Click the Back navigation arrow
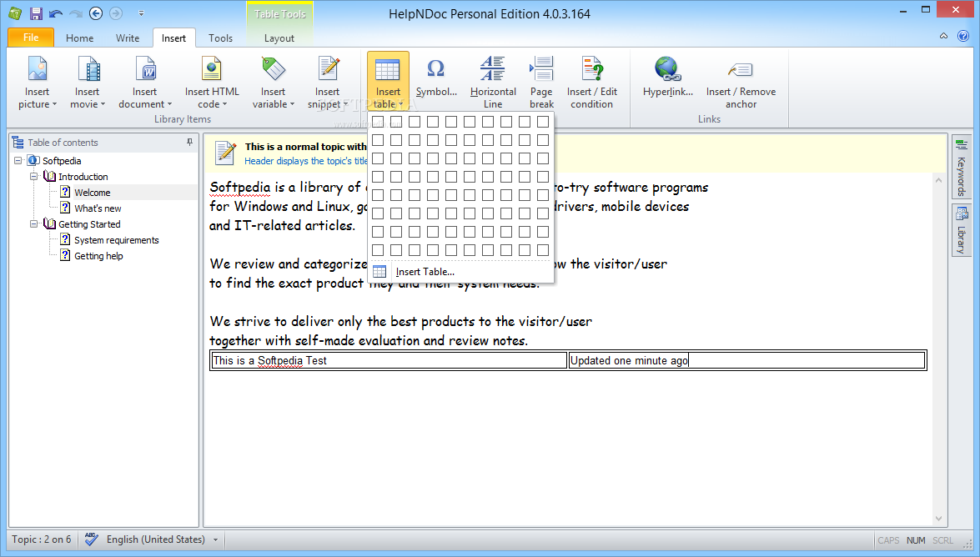 click(96, 13)
